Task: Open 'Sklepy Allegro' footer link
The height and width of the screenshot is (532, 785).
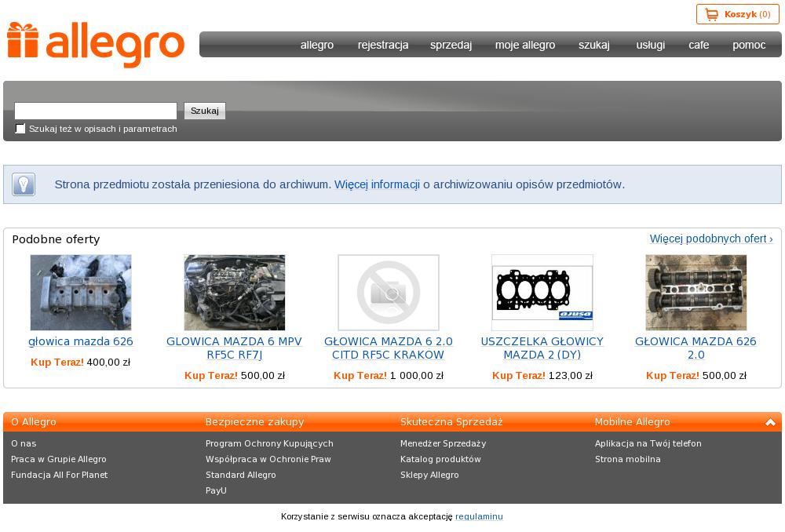Action: pos(429,475)
